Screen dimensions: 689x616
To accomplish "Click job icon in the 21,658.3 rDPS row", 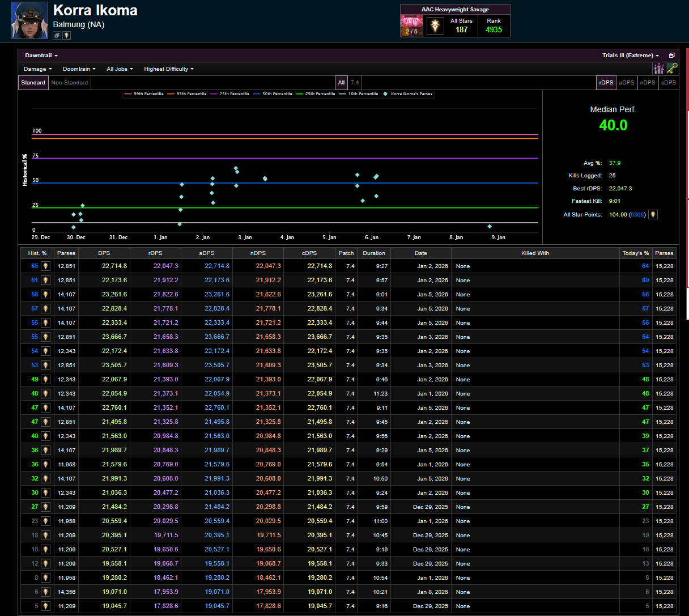I will click(x=45, y=337).
